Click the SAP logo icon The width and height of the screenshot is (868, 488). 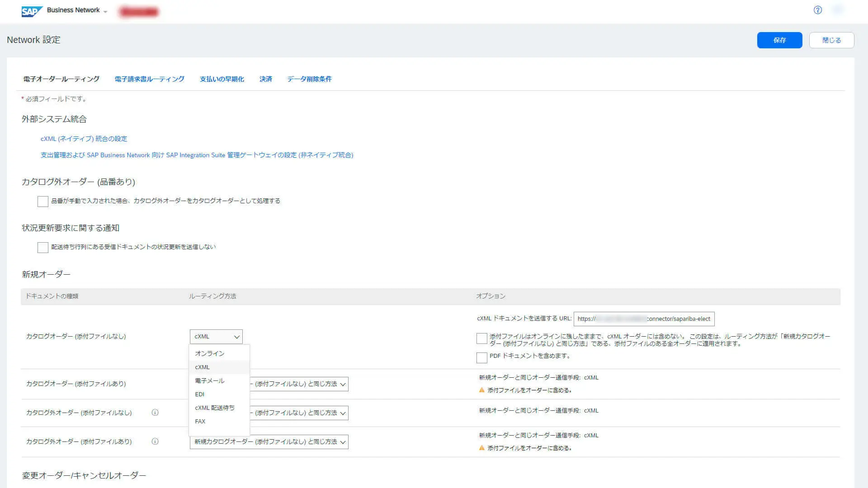(32, 11)
